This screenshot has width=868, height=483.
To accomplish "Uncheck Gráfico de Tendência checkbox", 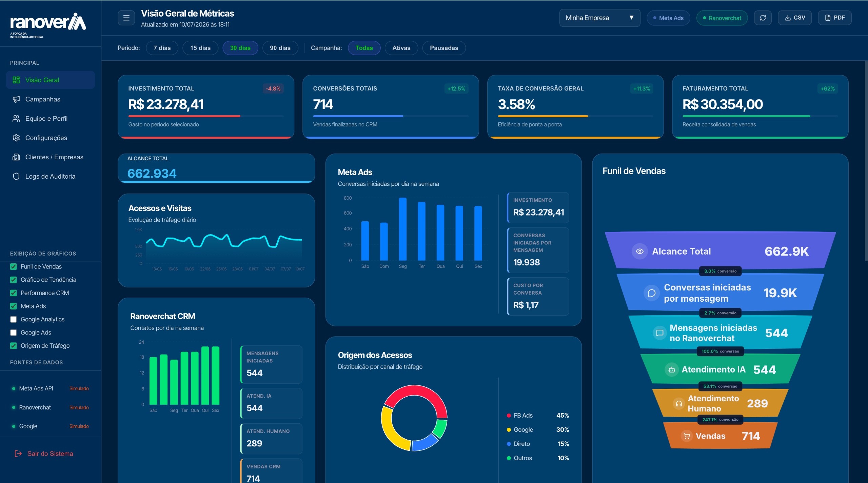I will pos(14,280).
